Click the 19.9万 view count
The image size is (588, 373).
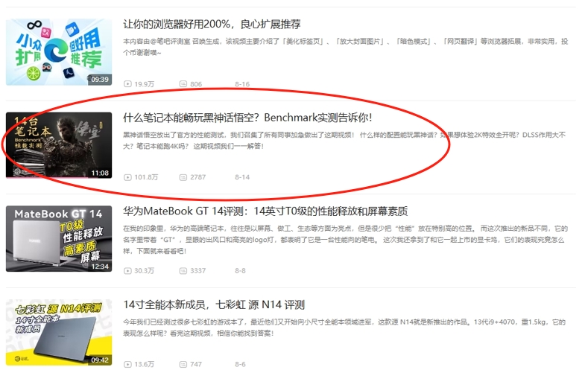(x=145, y=84)
